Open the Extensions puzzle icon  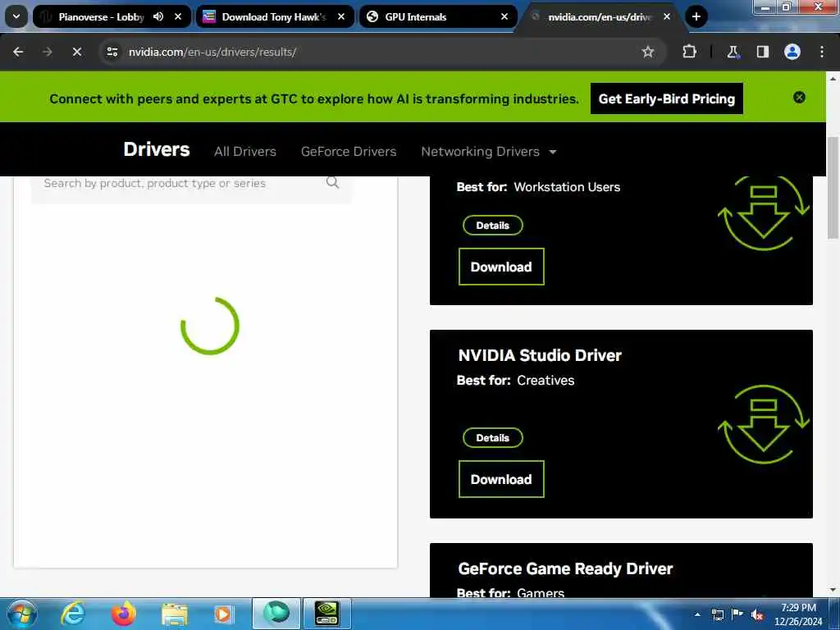(689, 52)
